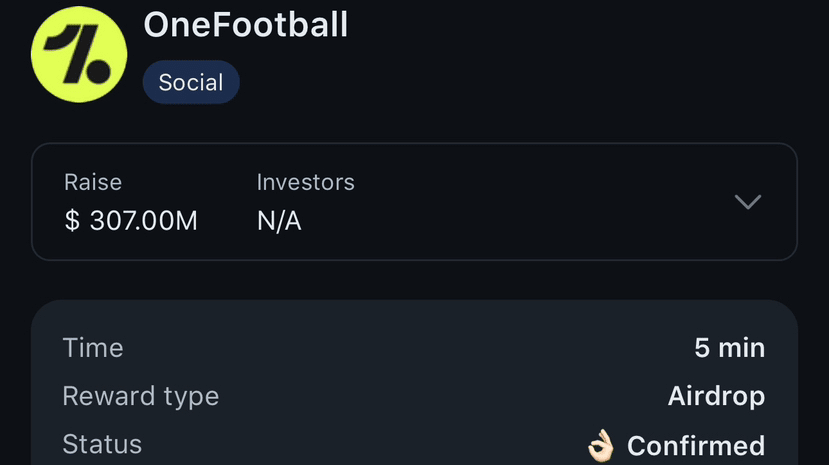Viewport: 829px width, 465px height.
Task: Click the dollar sign in the raise amount
Action: (x=72, y=221)
